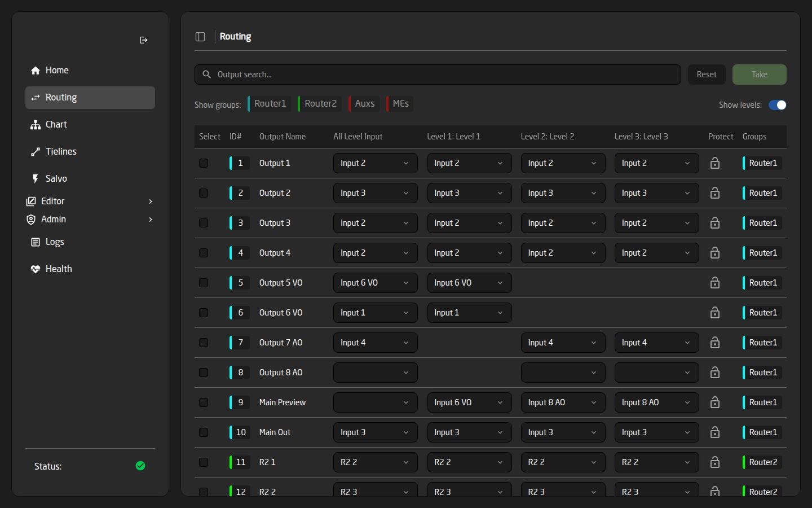Viewport: 812px width, 508px height.
Task: Open the Health page
Action: tap(90, 269)
